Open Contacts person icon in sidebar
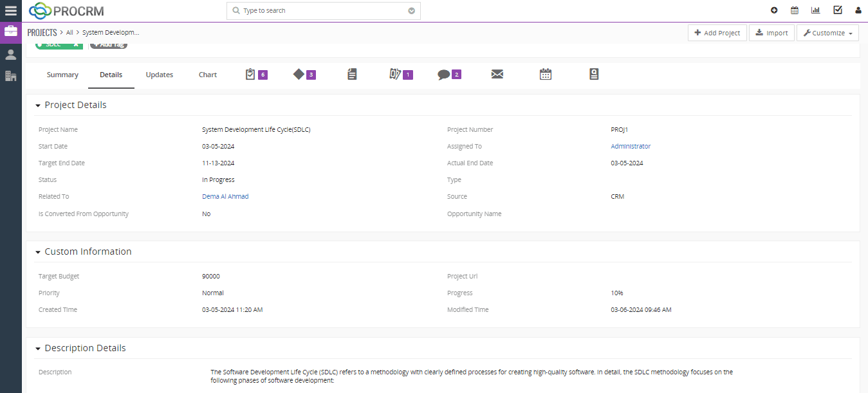The width and height of the screenshot is (868, 393). point(10,55)
